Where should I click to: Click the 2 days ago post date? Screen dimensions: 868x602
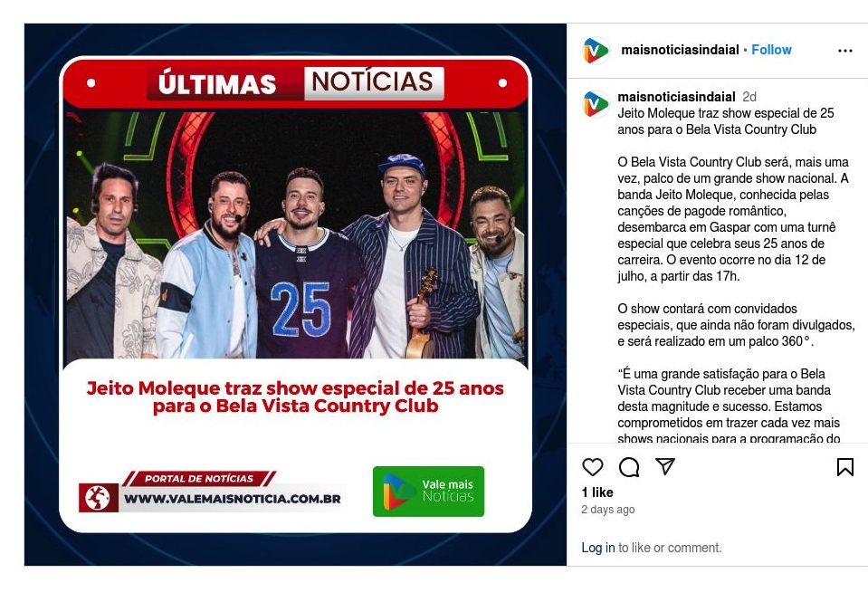tap(608, 510)
